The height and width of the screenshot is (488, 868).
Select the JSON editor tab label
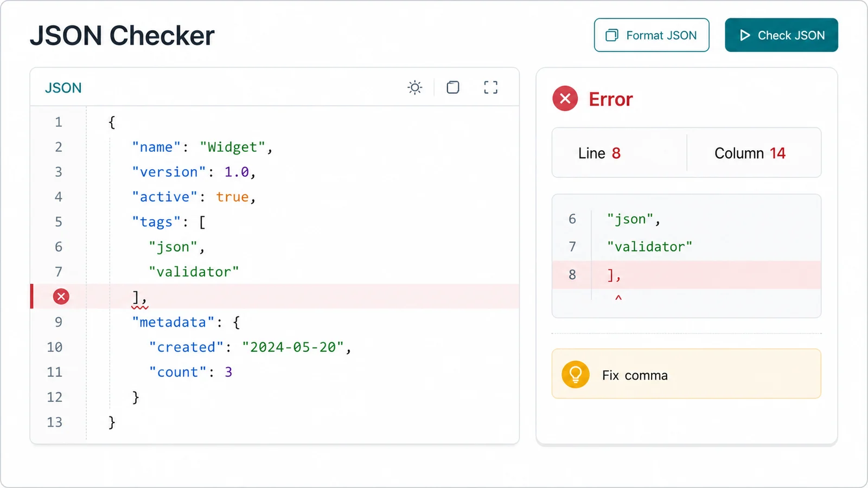pos(63,88)
